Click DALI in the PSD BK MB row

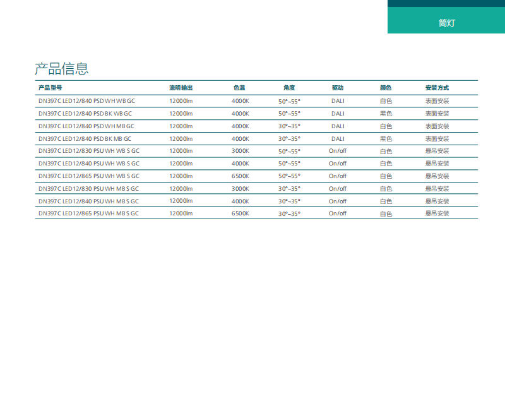tap(338, 138)
